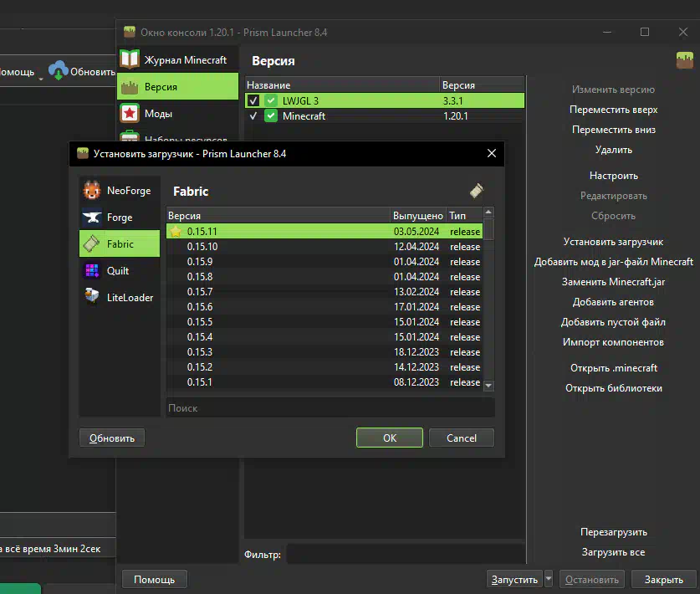Click the recommended star on 0.15.11
Screen dimensions: 700x594
(x=176, y=232)
